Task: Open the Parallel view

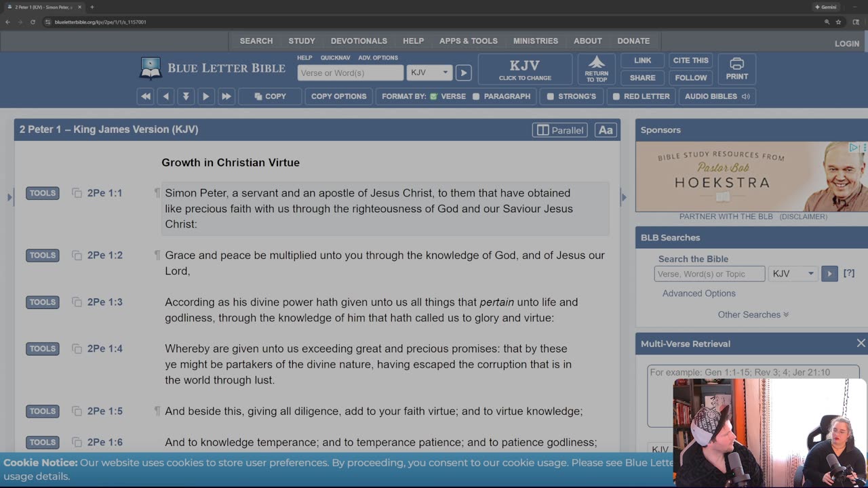Action: [x=560, y=130]
